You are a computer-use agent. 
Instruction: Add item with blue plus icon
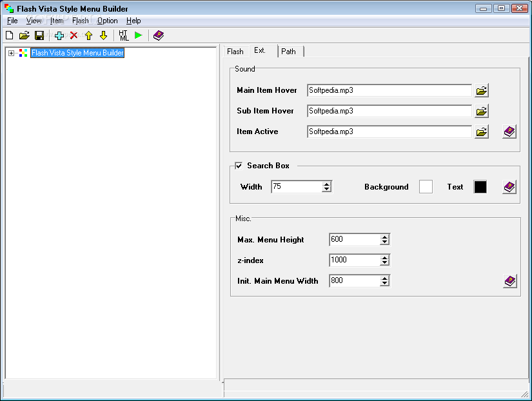click(59, 35)
